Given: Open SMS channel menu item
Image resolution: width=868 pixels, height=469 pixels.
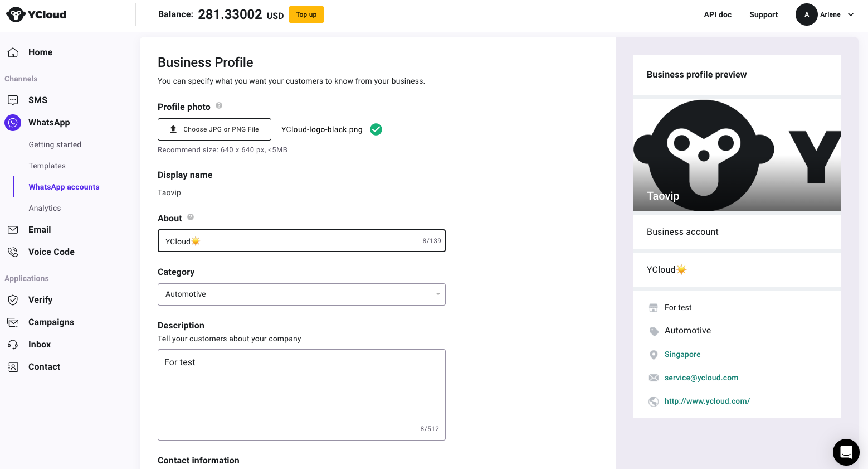Looking at the screenshot, I should point(38,100).
